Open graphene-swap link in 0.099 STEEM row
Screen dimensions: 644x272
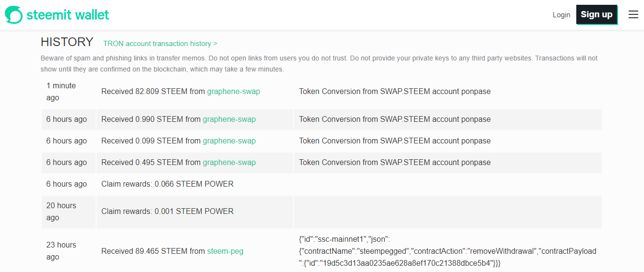tap(229, 141)
